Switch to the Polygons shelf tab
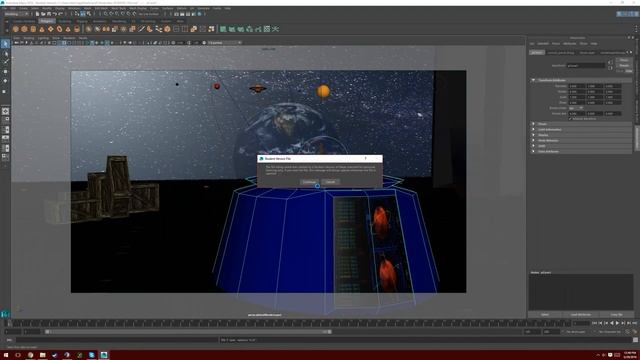This screenshot has height=360, width=640. tap(47, 21)
